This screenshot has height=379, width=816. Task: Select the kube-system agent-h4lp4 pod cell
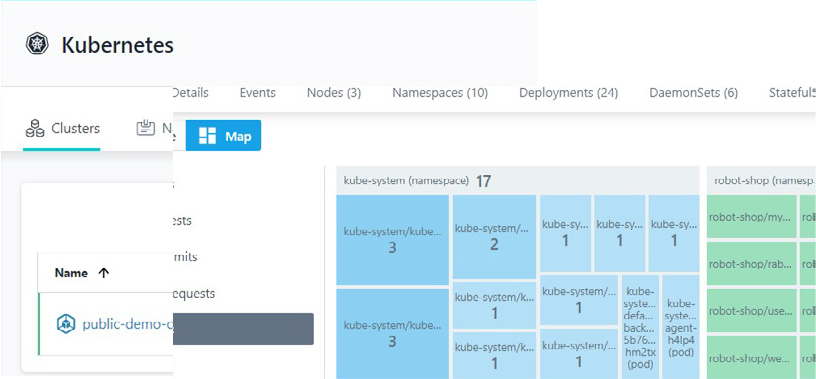[x=680, y=327]
